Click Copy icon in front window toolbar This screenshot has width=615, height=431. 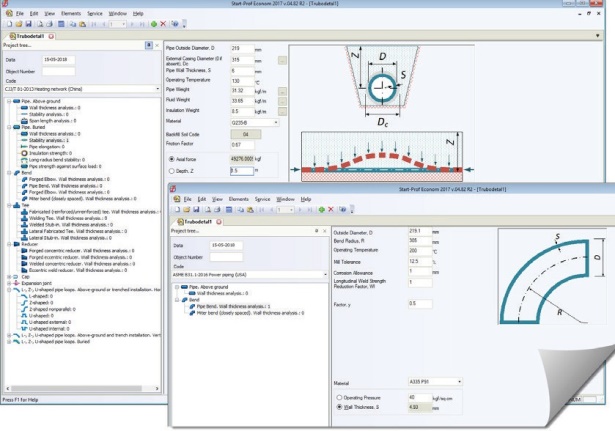[241, 210]
